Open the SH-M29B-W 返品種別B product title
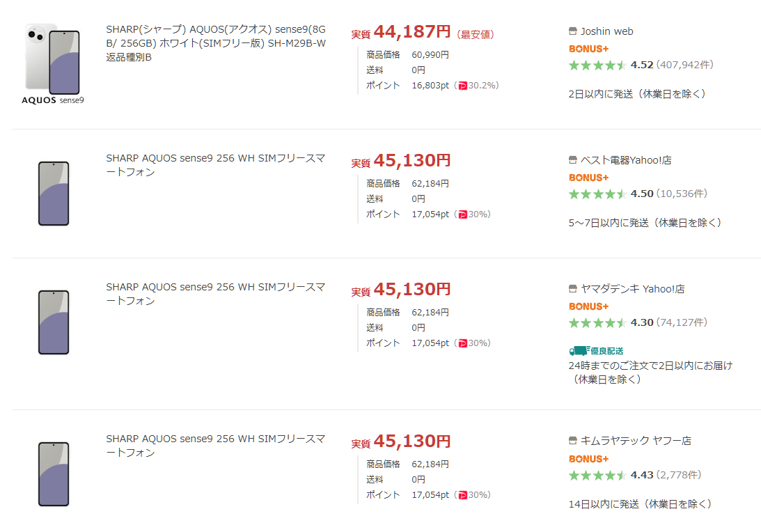761x532 pixels. pyautogui.click(x=216, y=44)
